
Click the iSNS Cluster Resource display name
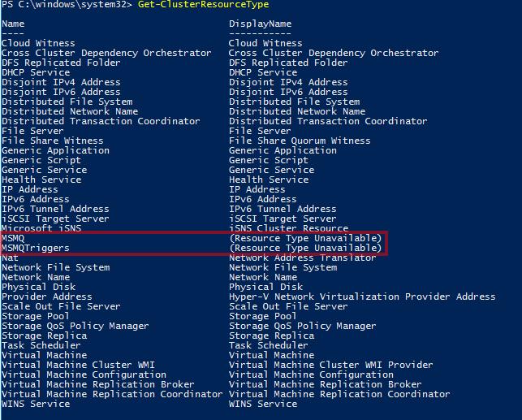(289, 228)
